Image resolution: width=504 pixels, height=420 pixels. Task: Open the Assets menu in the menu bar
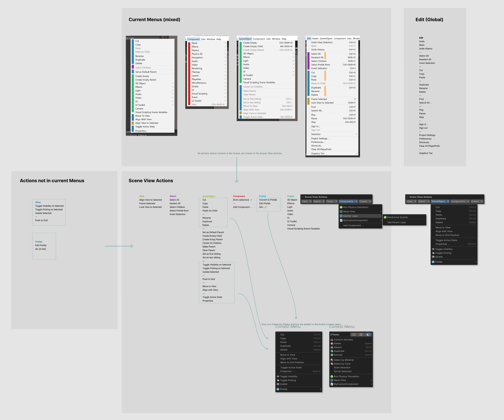(315, 38)
